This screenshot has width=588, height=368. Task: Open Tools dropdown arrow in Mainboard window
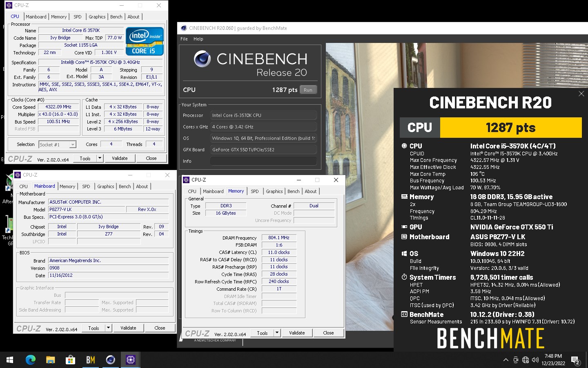tap(108, 328)
